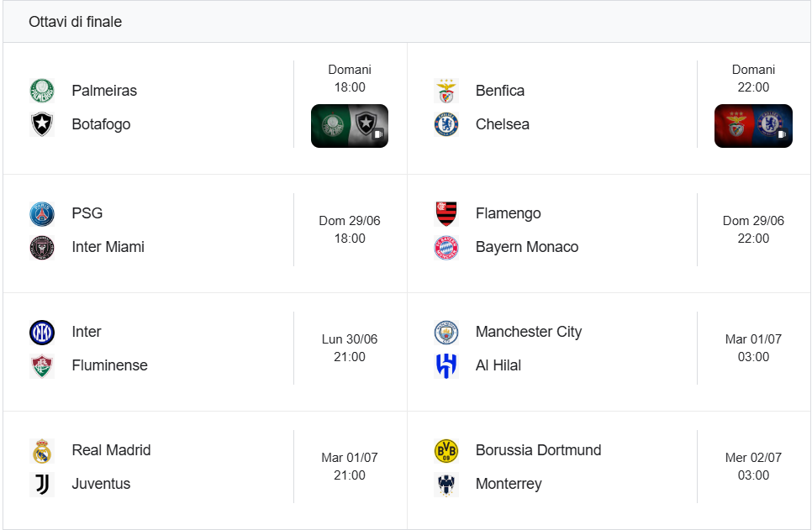Viewport: 812px width, 530px height.
Task: Select the Real Madrid crest
Action: click(42, 451)
